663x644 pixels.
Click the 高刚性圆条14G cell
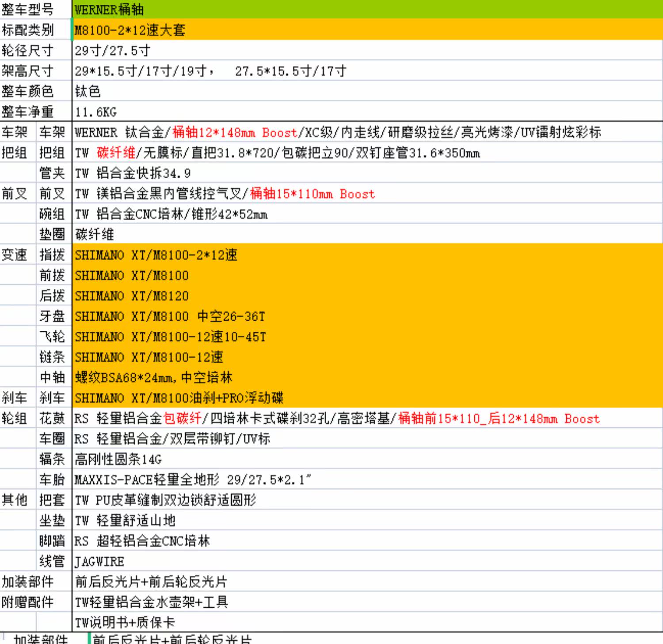(367, 459)
